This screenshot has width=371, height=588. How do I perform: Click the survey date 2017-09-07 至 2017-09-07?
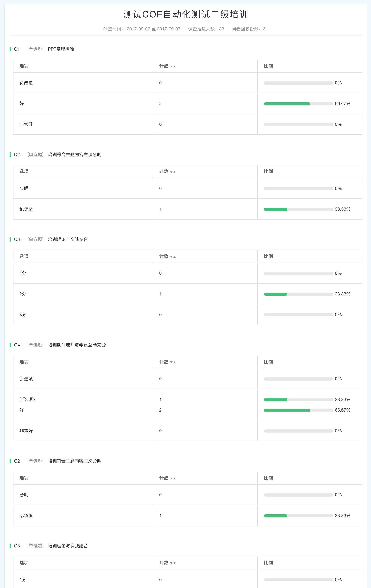153,29
